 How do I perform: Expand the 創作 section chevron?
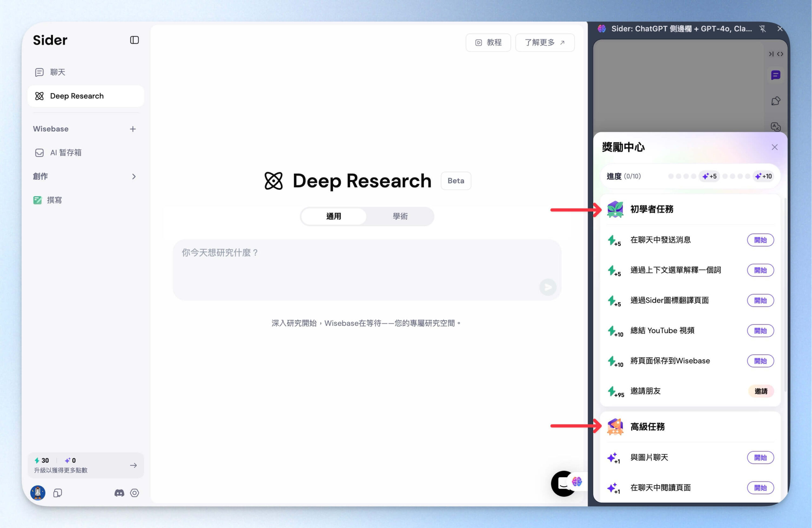[x=134, y=176]
